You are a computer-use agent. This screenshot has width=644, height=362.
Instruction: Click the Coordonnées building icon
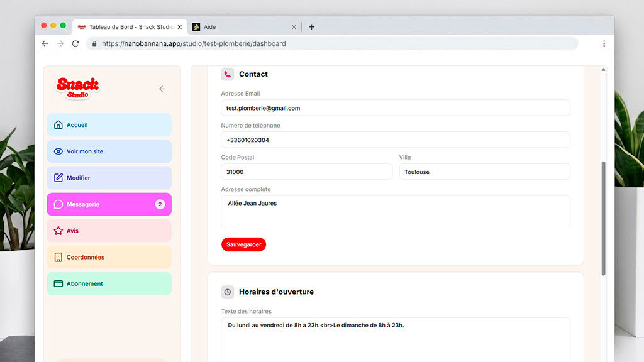click(x=58, y=257)
